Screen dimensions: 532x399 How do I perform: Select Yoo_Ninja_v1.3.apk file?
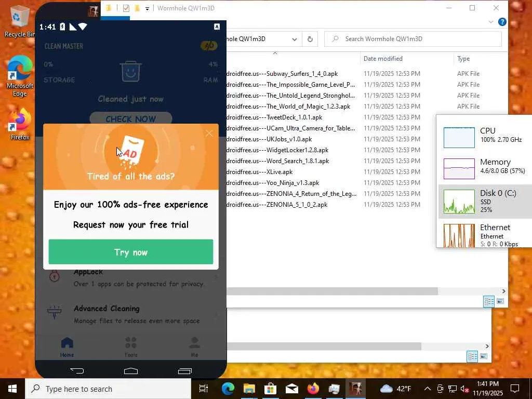pyautogui.click(x=272, y=183)
